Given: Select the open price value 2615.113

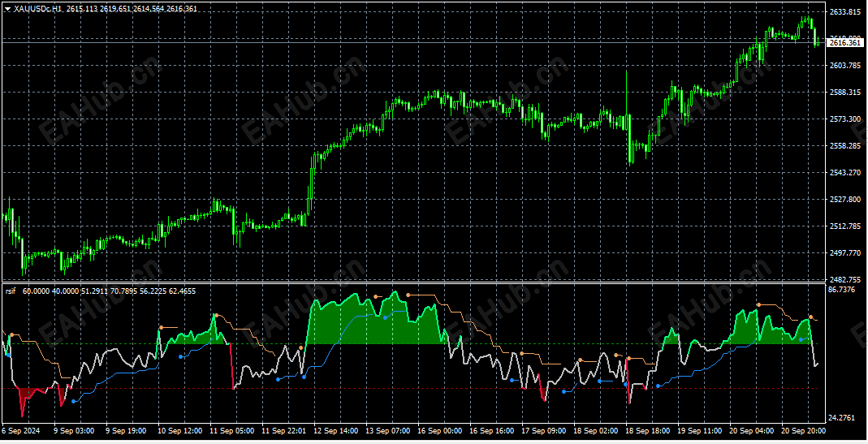Looking at the screenshot, I should coord(82,9).
